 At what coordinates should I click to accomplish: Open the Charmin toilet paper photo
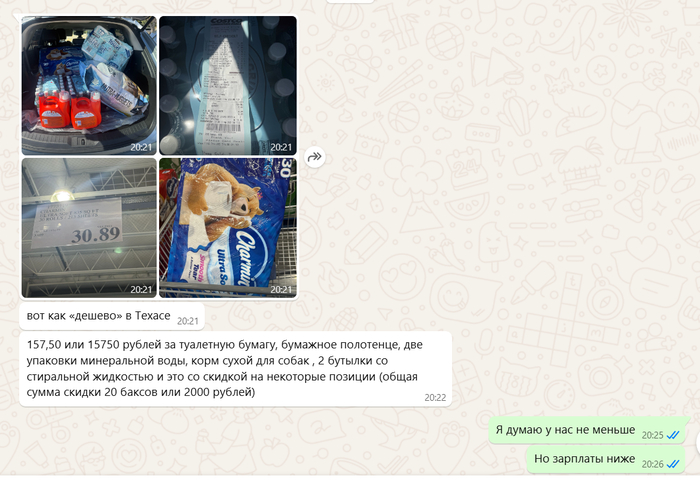pyautogui.click(x=228, y=227)
